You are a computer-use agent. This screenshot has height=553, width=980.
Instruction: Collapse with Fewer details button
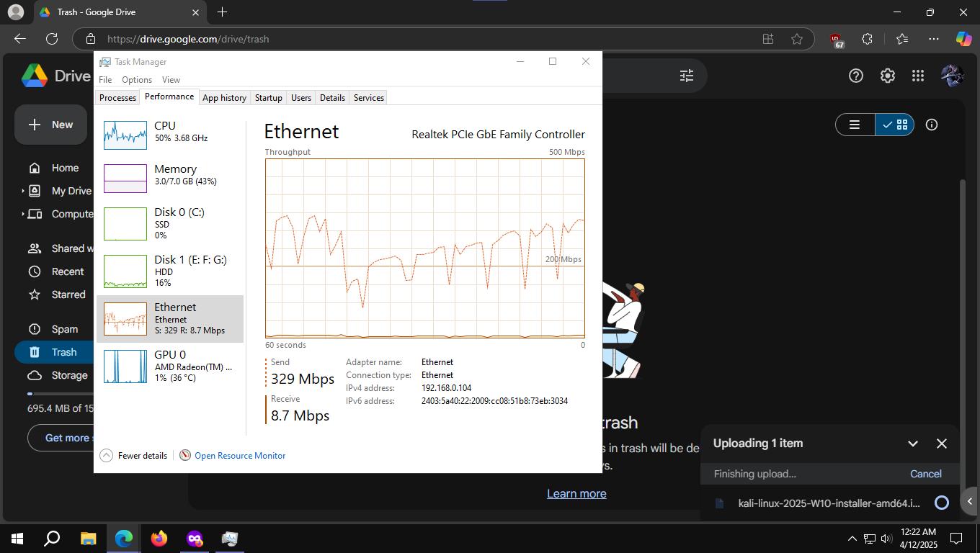[134, 456]
